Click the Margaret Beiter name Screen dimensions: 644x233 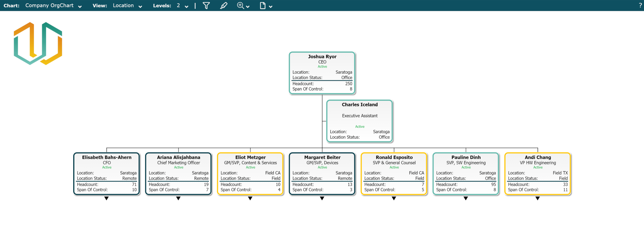tap(322, 157)
